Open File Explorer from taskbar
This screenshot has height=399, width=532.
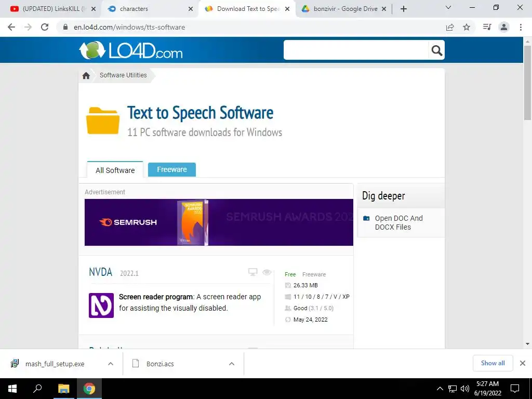63,389
